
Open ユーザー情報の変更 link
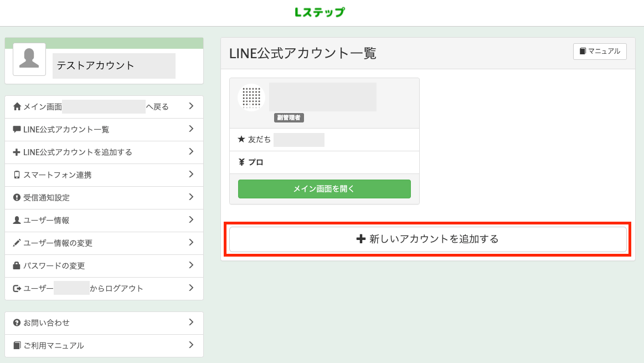(104, 243)
